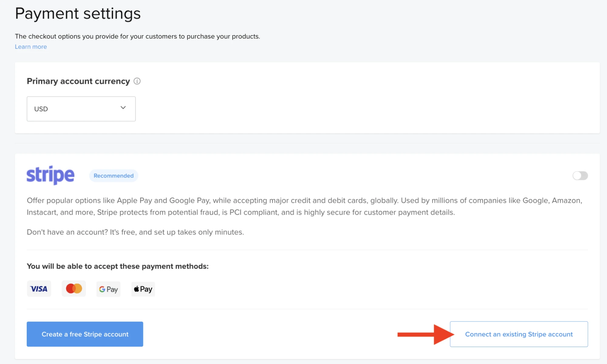This screenshot has height=364, width=607.
Task: Select the Recommended badge next to Stripe
Action: point(113,175)
